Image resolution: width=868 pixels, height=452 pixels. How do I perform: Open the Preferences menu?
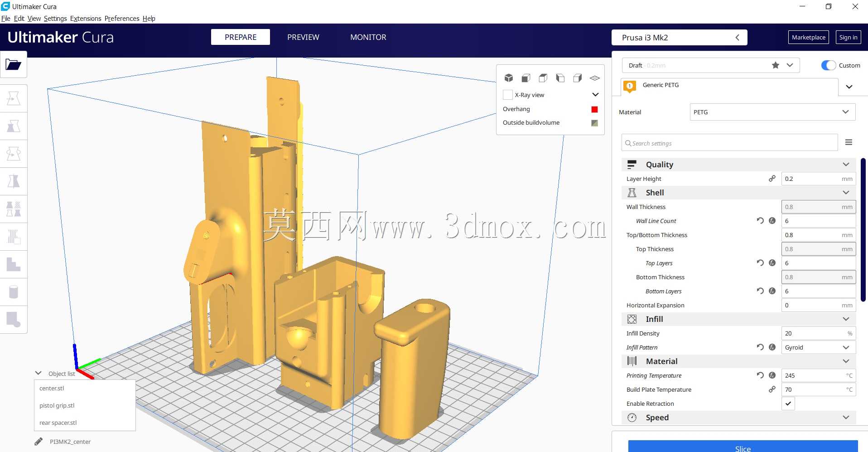pyautogui.click(x=122, y=19)
